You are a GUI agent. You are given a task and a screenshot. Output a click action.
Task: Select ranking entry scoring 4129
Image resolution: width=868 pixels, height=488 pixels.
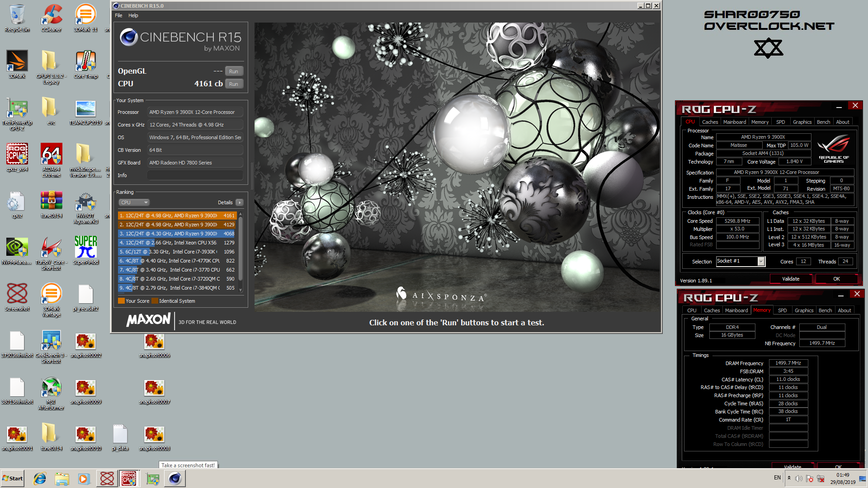(x=177, y=225)
